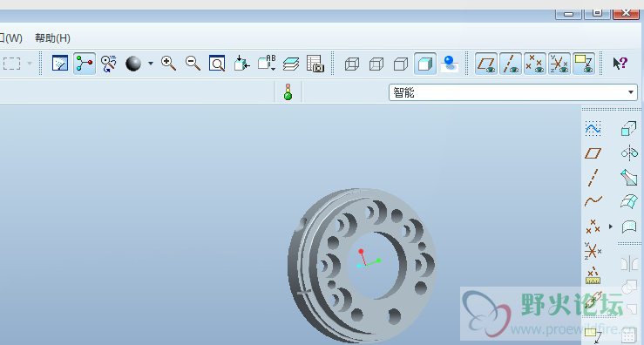Open the layers stack icon
This screenshot has height=345, width=644.
pyautogui.click(x=291, y=64)
